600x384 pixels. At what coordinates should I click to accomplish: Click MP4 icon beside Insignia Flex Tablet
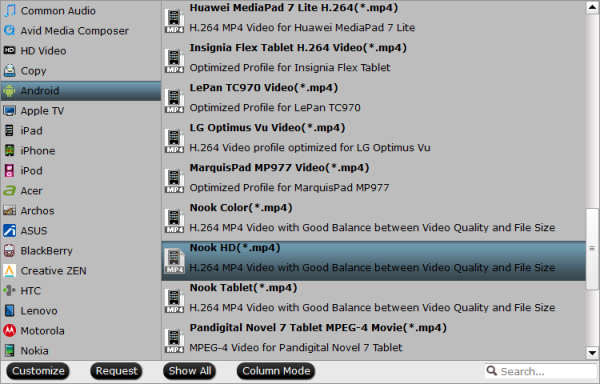pos(174,60)
